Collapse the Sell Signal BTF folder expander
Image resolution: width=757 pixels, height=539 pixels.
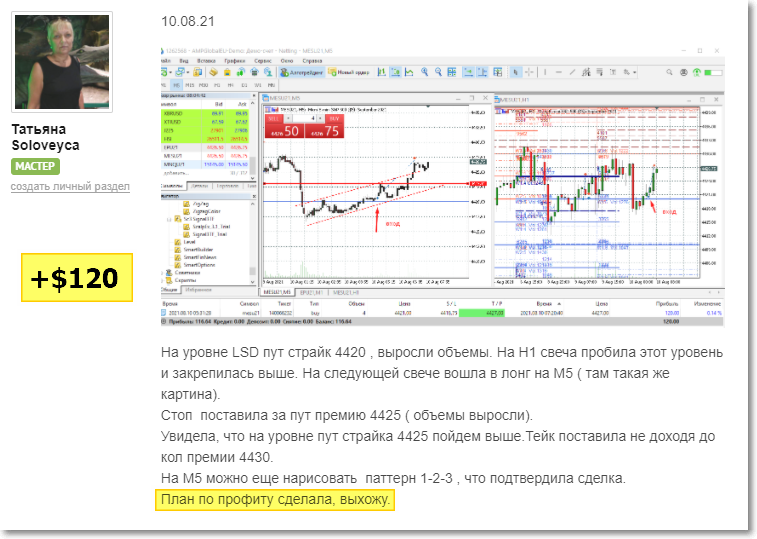click(169, 219)
